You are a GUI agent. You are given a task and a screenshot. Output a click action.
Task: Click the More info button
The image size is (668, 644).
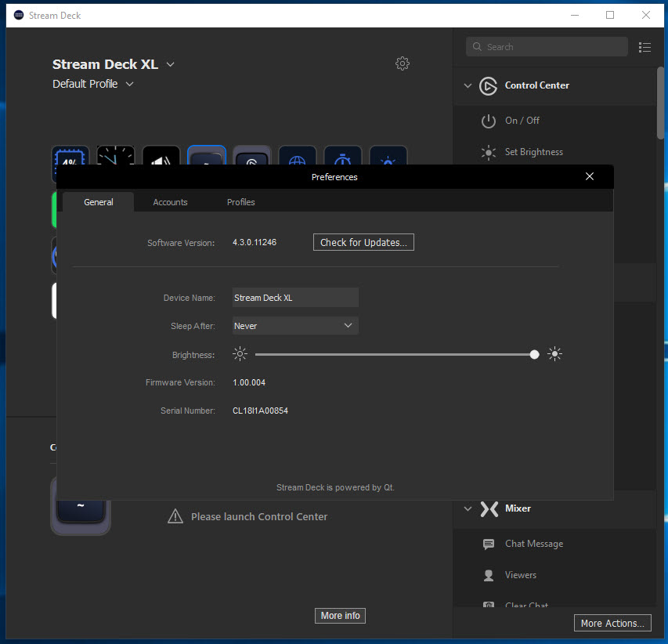(x=340, y=616)
